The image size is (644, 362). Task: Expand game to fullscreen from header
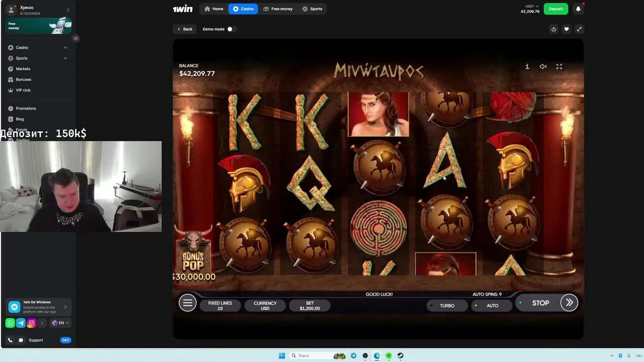579,29
